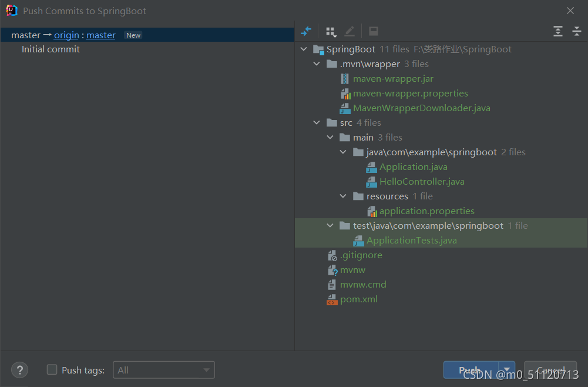Click the HelloController.java file icon
The width and height of the screenshot is (588, 387).
[x=371, y=182]
